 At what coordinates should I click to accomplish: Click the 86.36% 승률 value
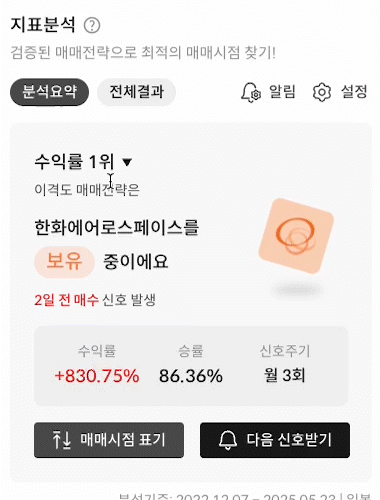click(191, 376)
